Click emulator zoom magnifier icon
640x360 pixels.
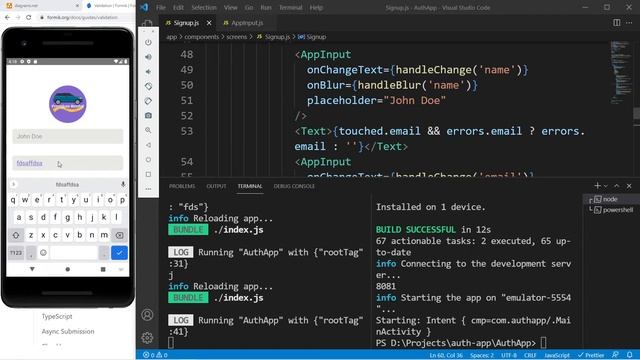point(148,130)
